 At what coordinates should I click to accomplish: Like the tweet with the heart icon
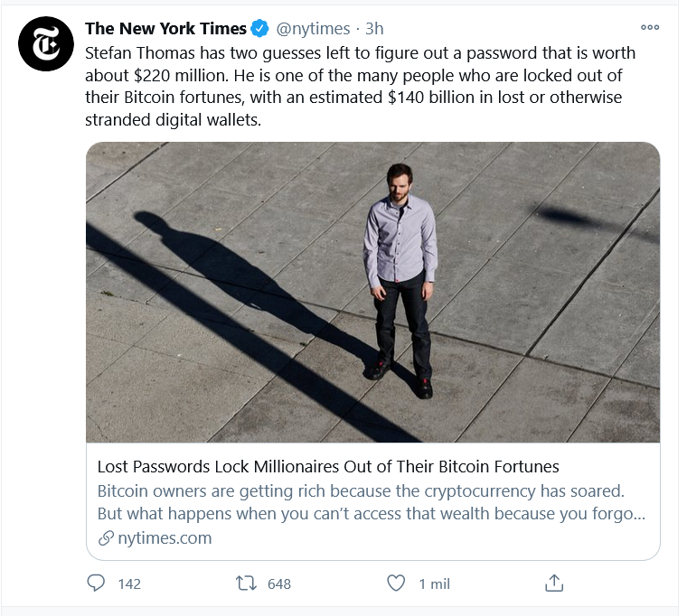coord(396,583)
